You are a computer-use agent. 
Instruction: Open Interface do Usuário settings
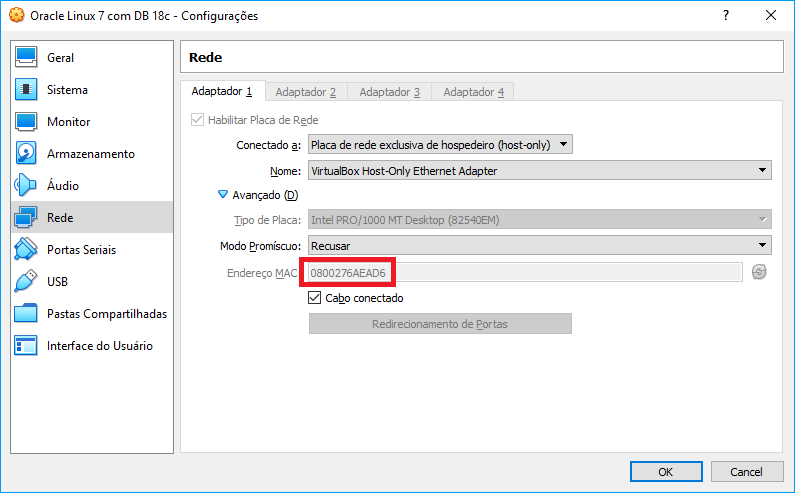pos(92,345)
